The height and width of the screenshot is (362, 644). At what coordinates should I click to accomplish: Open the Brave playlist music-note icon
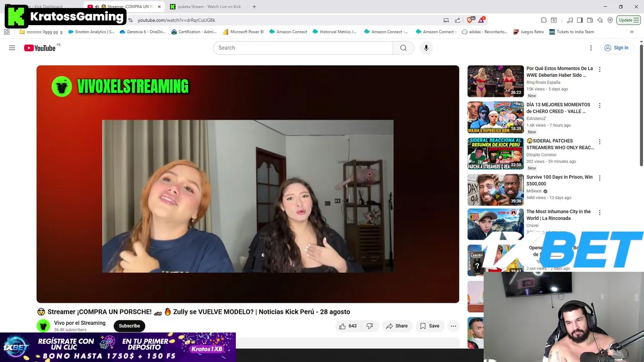coord(570,20)
